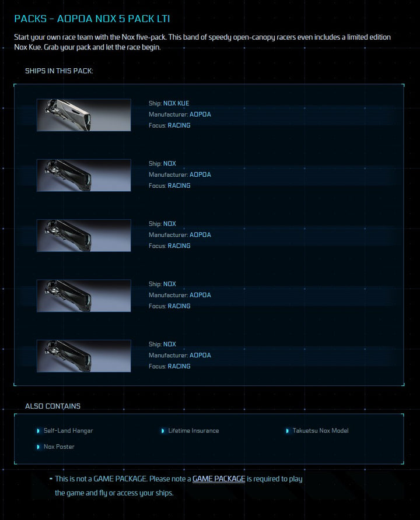Click the Self-Land Hangar item text
The height and width of the screenshot is (520, 420).
[x=68, y=430]
